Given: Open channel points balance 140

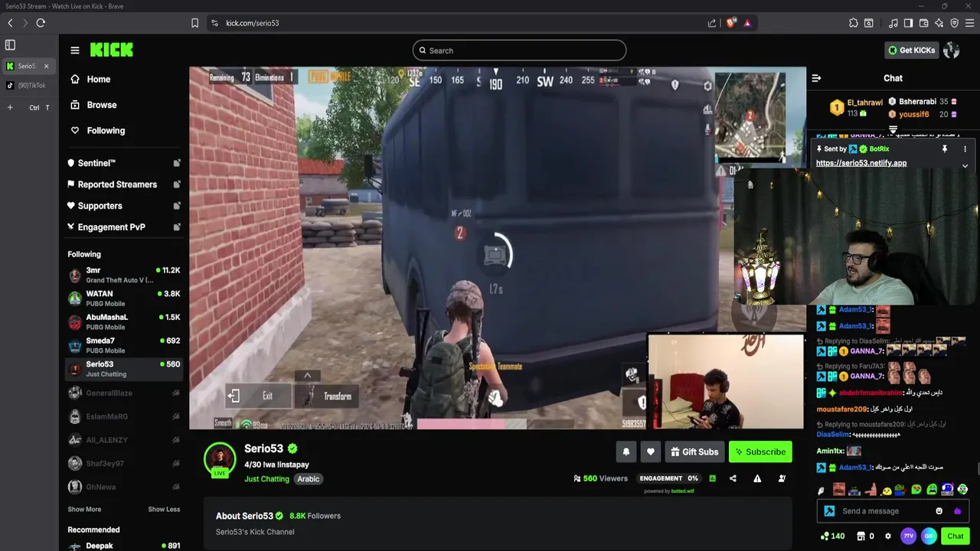Looking at the screenshot, I should click(832, 536).
